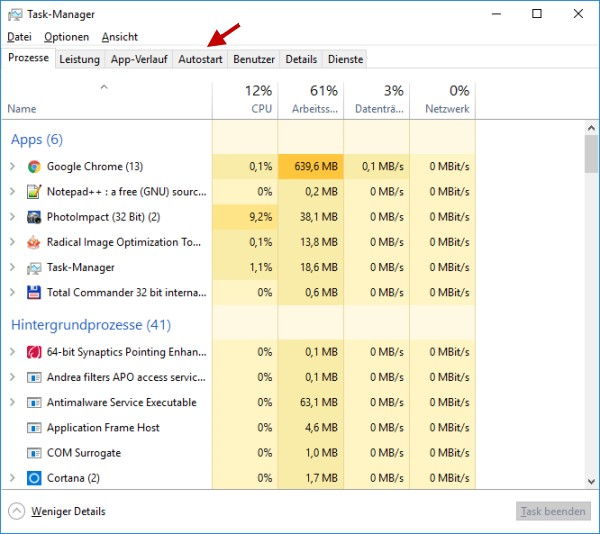Click the Antimalware Service Executable icon
This screenshot has height=534, width=600.
34,403
